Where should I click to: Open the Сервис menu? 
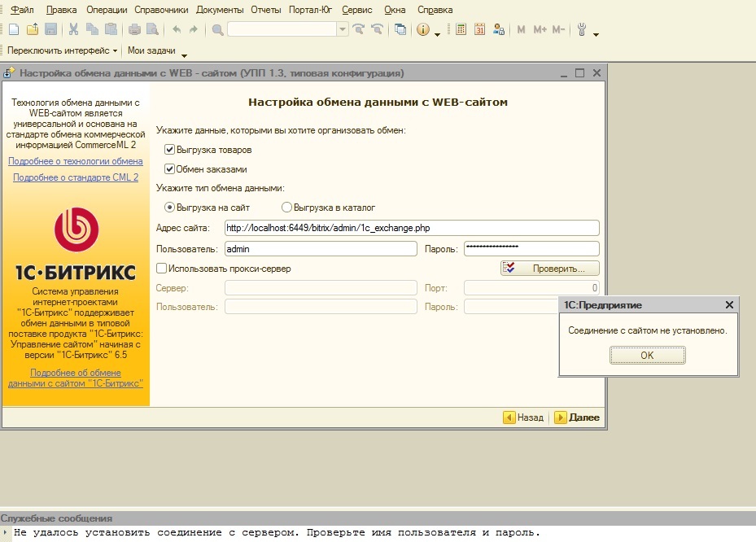[x=356, y=10]
